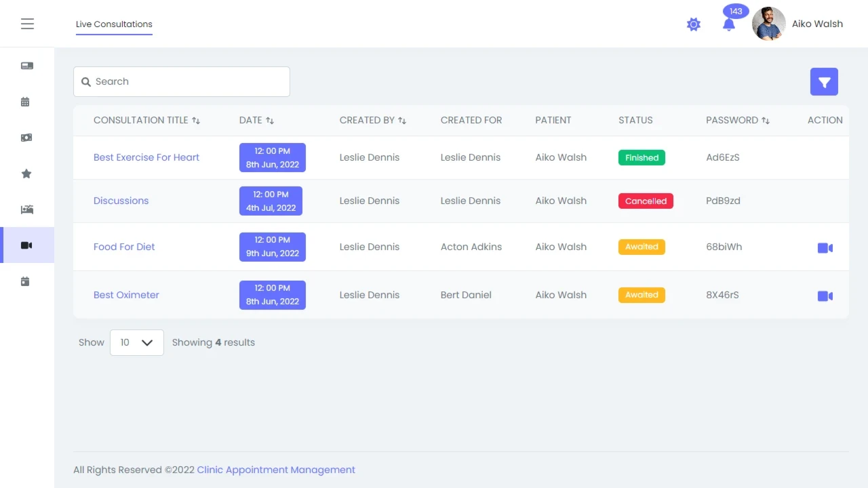Click the calendar grid icon in sidebar
The image size is (868, 488).
point(26,102)
